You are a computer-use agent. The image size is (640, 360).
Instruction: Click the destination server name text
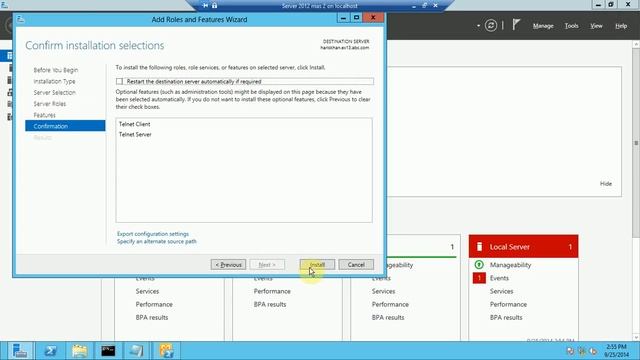[x=344, y=48]
